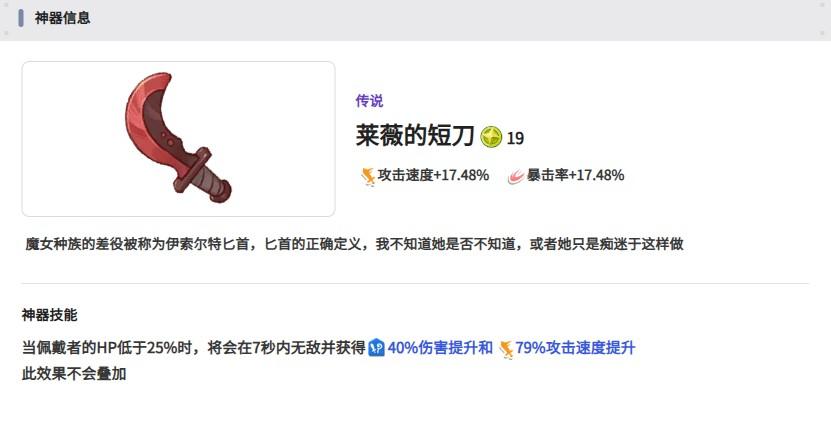Click the 此效果不会叠加 note
Screen dimensions: 831x426
(x=74, y=374)
